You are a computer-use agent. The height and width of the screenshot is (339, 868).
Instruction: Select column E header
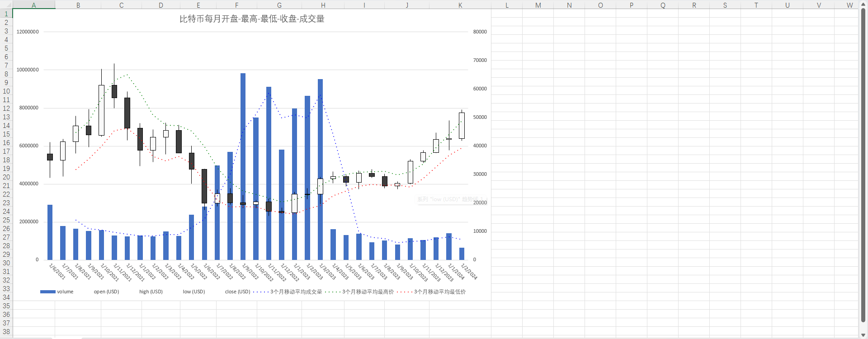tap(198, 5)
